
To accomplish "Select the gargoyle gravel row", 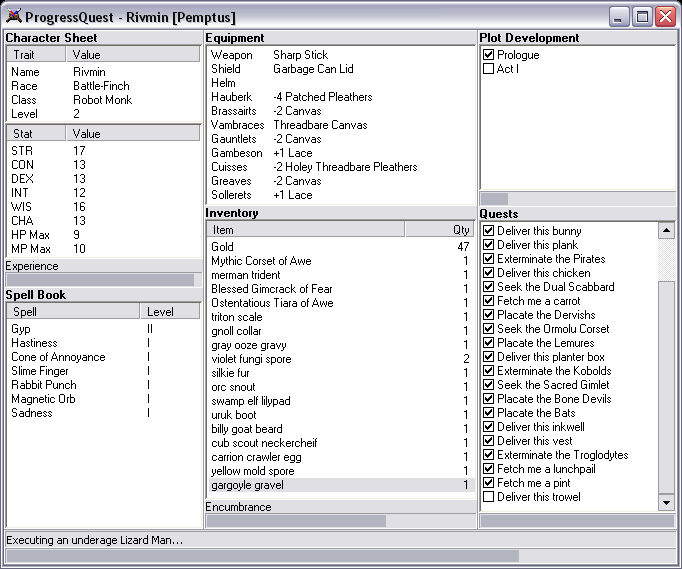I will click(340, 485).
